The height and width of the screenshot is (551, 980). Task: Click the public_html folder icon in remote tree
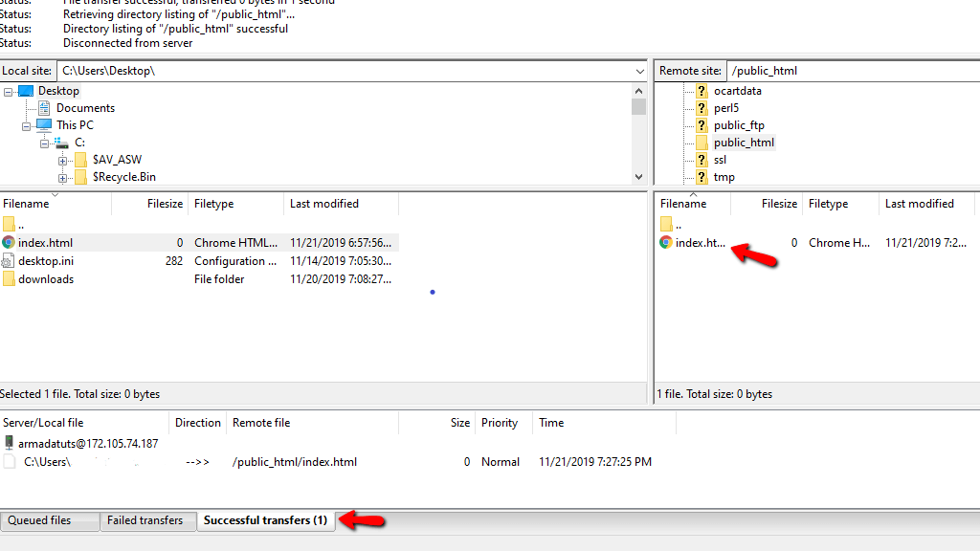coord(702,143)
